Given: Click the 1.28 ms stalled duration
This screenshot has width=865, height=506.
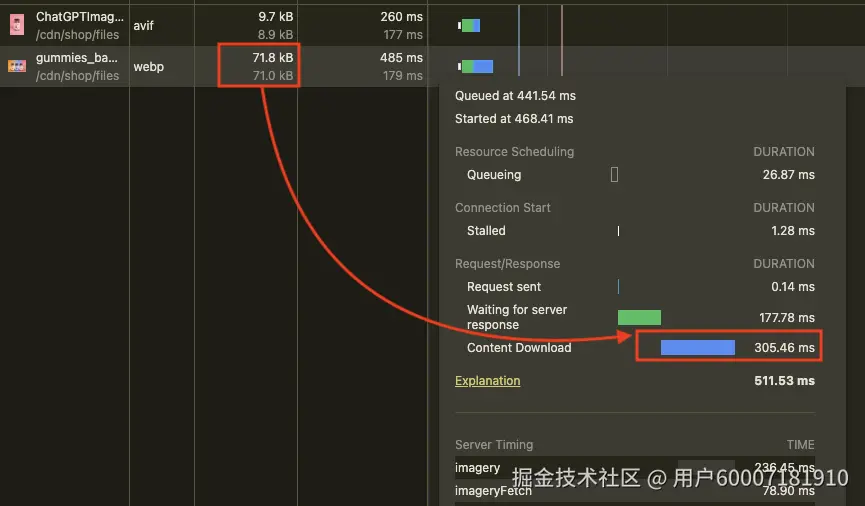Looking at the screenshot, I should 793,231.
